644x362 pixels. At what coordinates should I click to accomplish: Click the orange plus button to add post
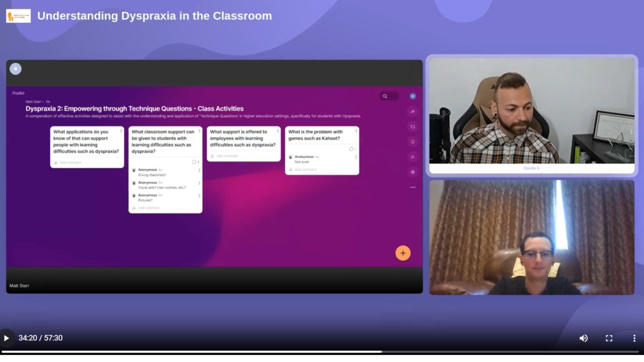click(x=403, y=253)
